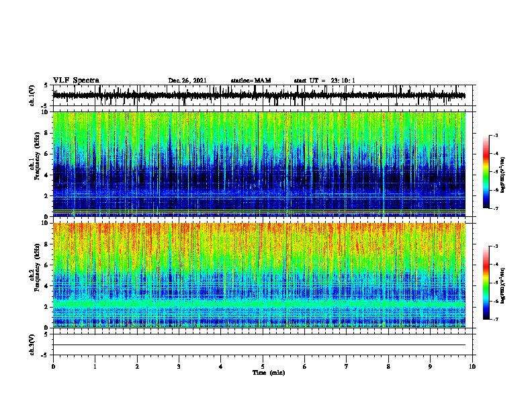Click time axis tick label "5"
This screenshot has width=532, height=411.
pos(263,367)
